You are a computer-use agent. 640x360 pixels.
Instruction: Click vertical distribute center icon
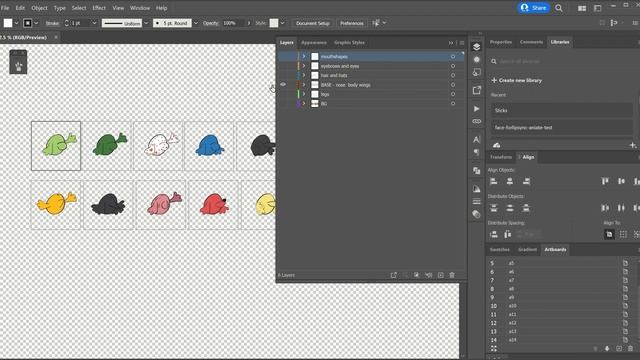(510, 208)
